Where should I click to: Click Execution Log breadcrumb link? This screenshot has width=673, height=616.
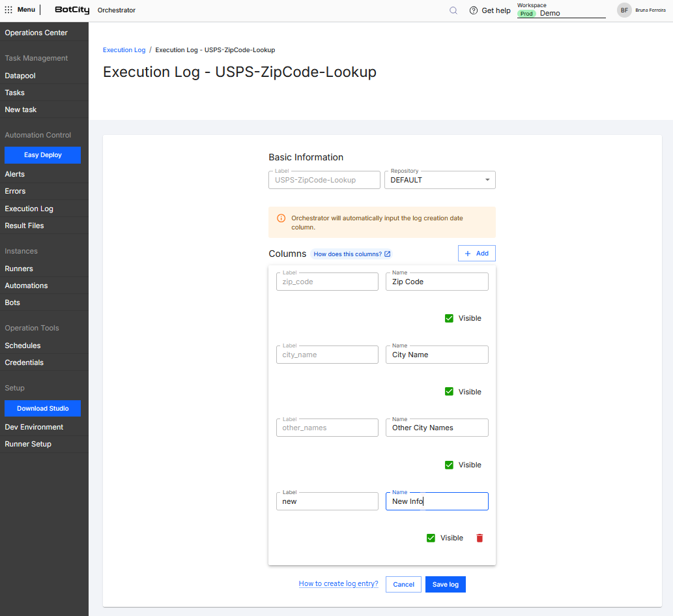(x=124, y=50)
